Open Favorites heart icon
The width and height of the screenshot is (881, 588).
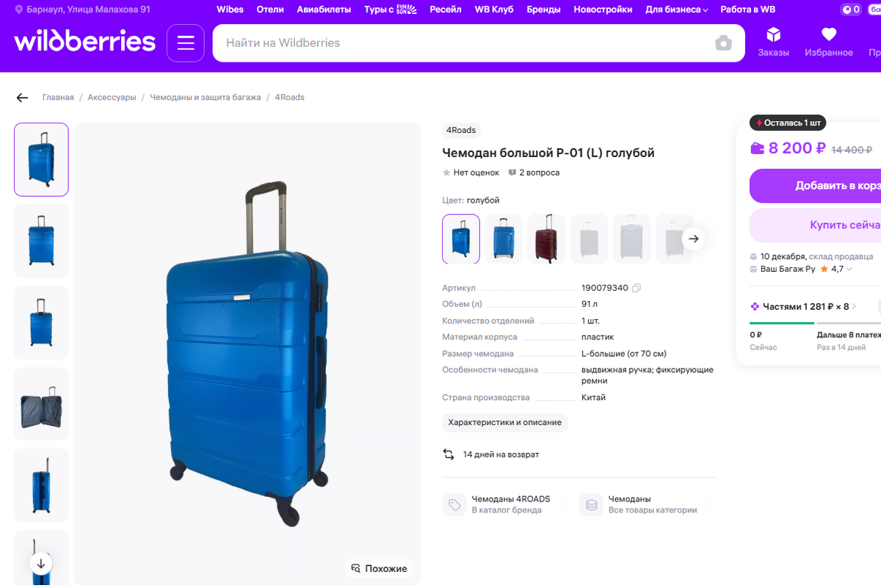click(828, 35)
